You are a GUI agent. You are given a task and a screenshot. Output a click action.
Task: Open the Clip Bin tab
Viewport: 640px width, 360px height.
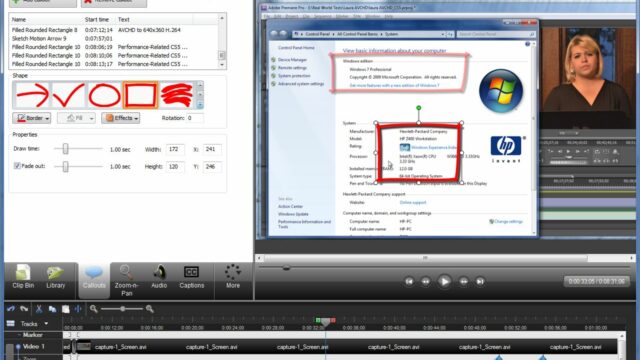(x=23, y=277)
